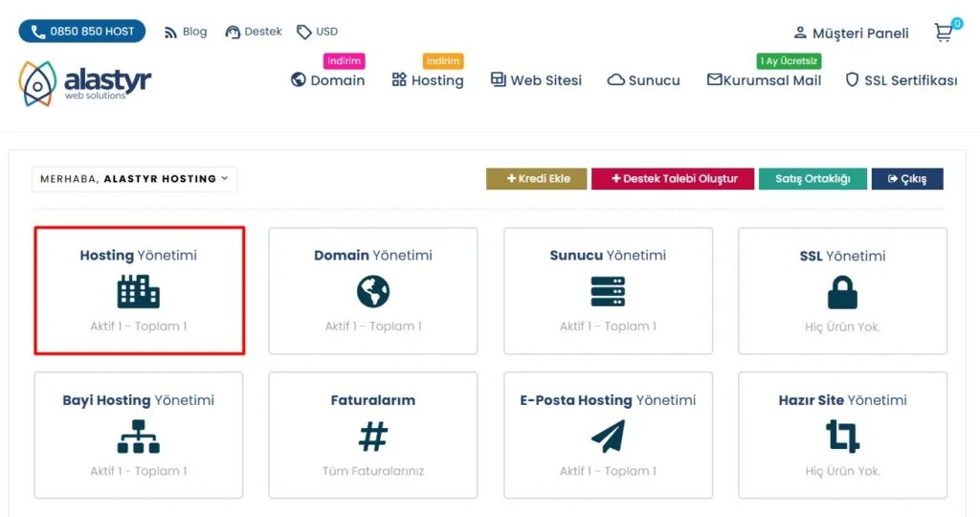Click the alastyr logo

pos(85,82)
